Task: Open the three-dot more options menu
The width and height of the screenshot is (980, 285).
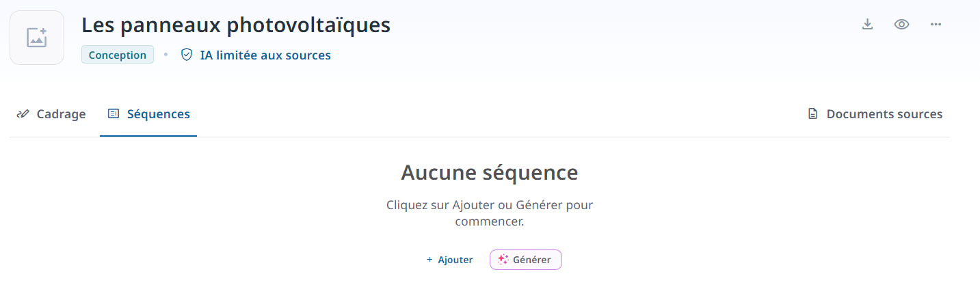Action: point(936,25)
